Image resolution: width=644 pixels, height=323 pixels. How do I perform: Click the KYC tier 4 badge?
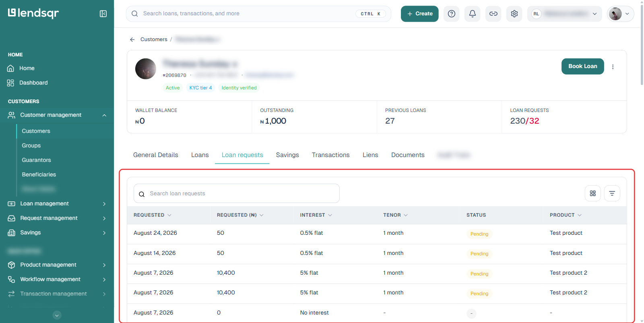click(x=200, y=88)
